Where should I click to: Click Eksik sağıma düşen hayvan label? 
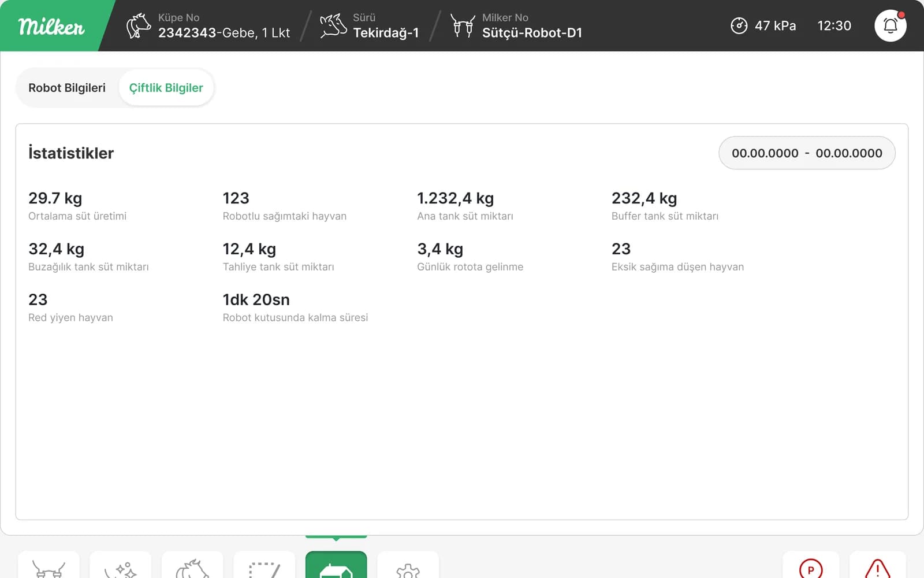677,267
